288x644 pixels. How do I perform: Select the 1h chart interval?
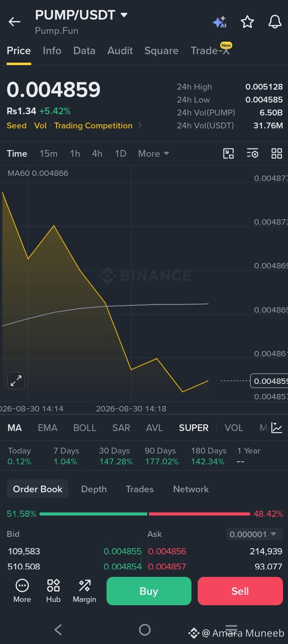tap(75, 153)
